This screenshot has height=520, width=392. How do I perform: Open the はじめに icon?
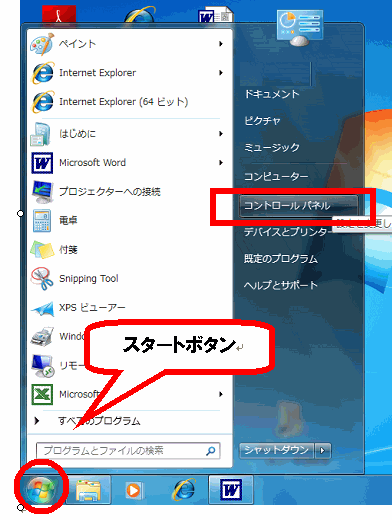coord(41,134)
